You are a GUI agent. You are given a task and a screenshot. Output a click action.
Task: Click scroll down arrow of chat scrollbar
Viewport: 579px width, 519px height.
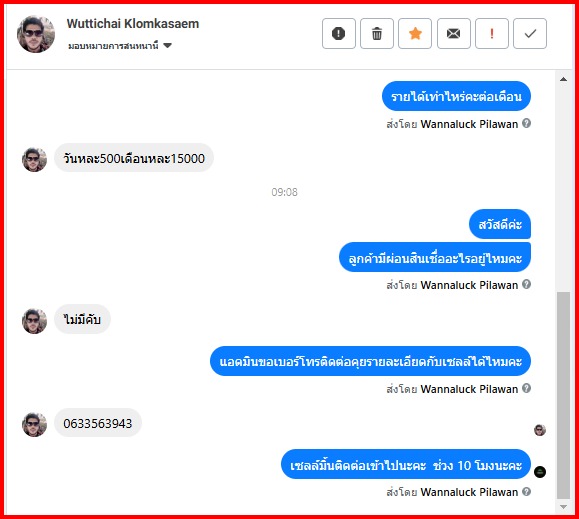click(563, 507)
